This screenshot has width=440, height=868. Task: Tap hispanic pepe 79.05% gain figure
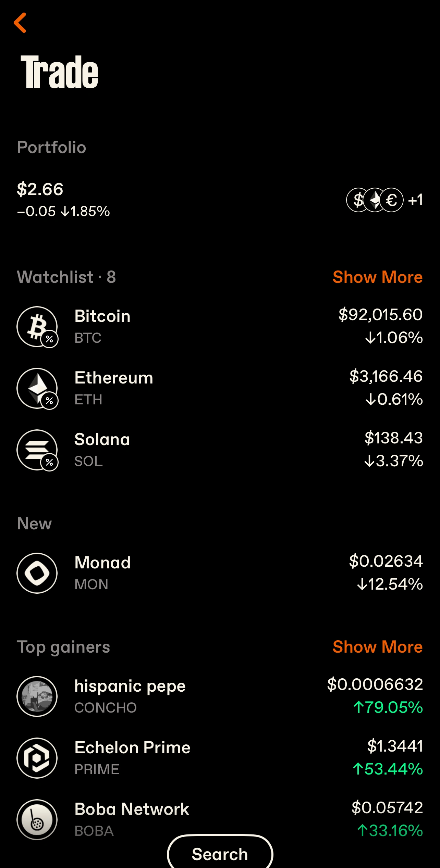click(x=388, y=707)
